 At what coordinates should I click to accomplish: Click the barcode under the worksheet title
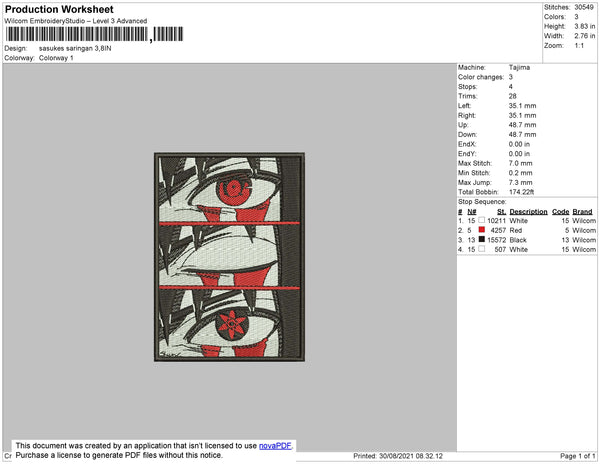(x=94, y=34)
